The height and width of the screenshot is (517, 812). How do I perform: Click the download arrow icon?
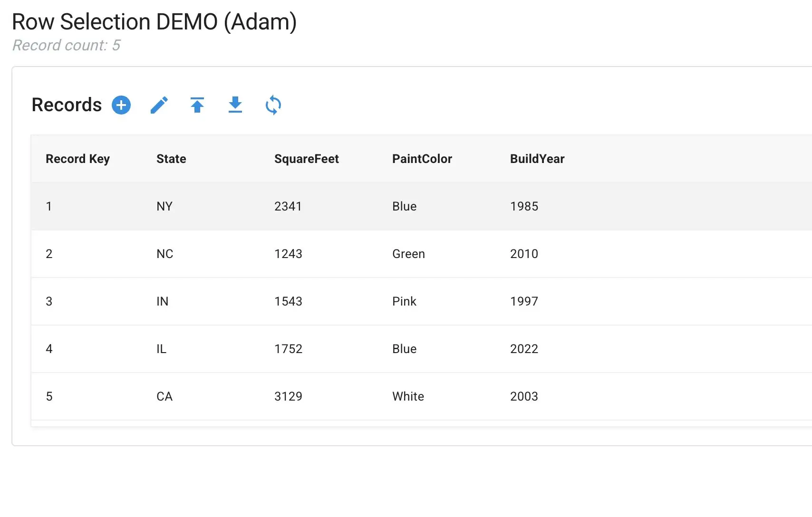click(x=235, y=105)
